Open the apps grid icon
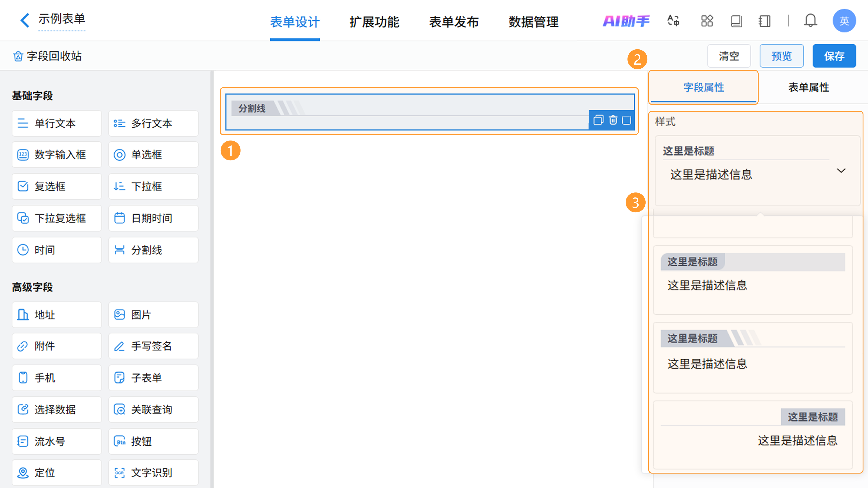This screenshot has width=868, height=488. tap(707, 21)
